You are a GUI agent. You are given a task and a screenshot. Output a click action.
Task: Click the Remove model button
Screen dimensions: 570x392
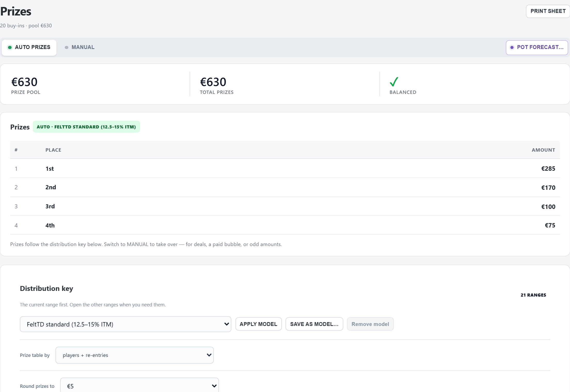pyautogui.click(x=370, y=324)
